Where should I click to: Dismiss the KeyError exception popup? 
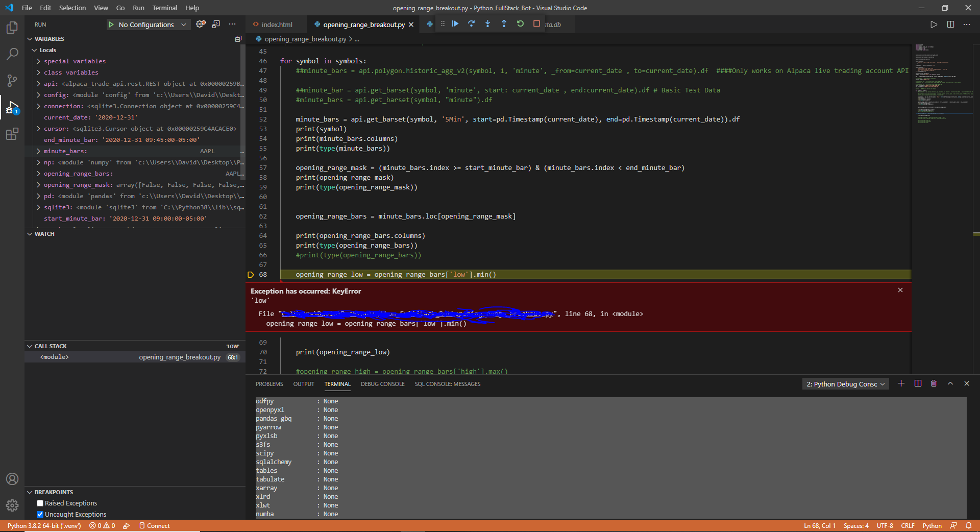(x=900, y=290)
